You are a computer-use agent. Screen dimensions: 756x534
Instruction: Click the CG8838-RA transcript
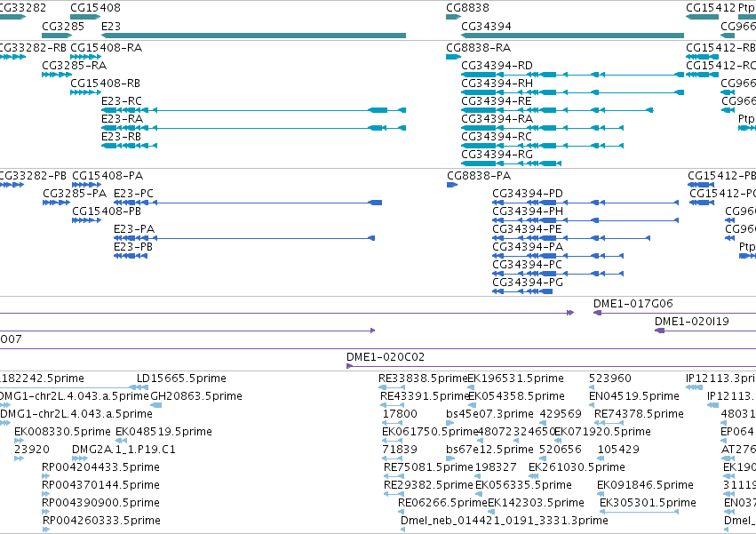(453, 57)
